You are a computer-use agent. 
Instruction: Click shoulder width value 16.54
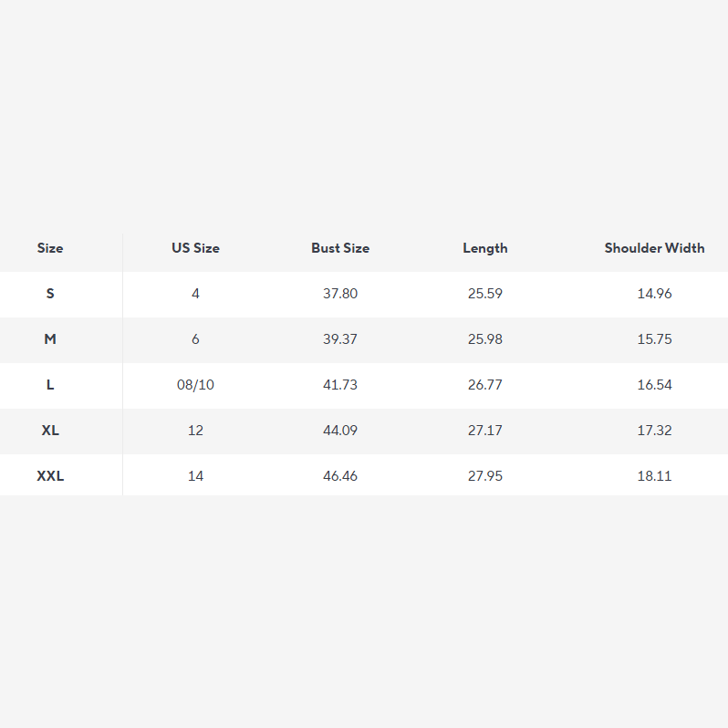coord(654,385)
